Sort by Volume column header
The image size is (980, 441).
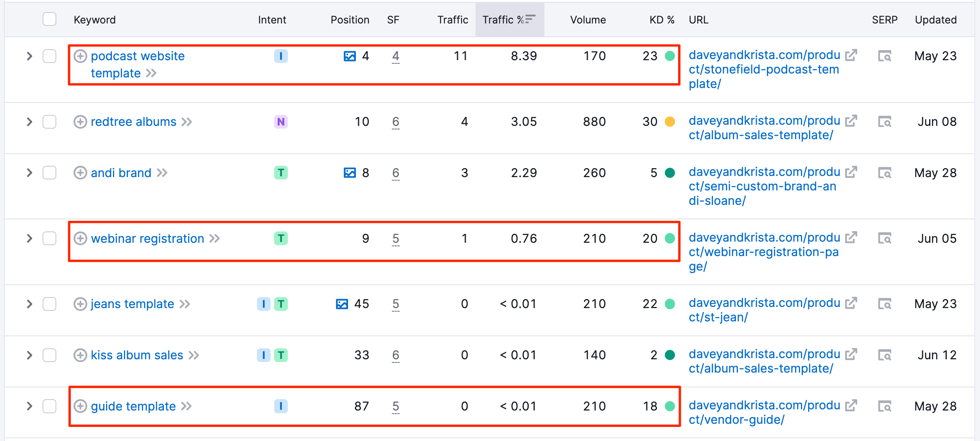tap(588, 20)
